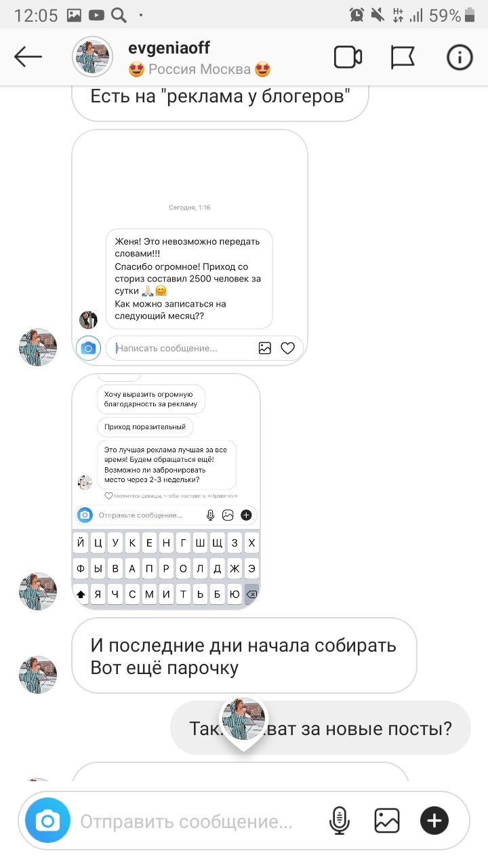
Task: Tap the alarm icon in the status bar
Action: 357,15
